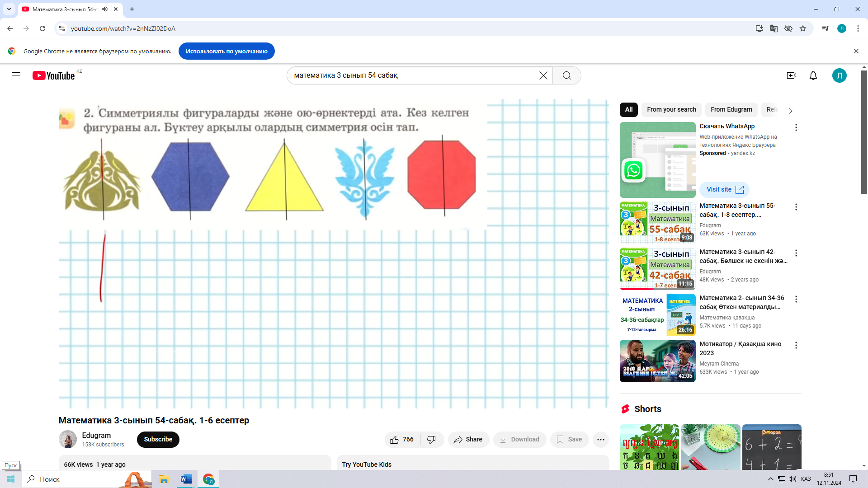Click the Share button
Image resolution: width=868 pixels, height=488 pixels.
click(468, 440)
